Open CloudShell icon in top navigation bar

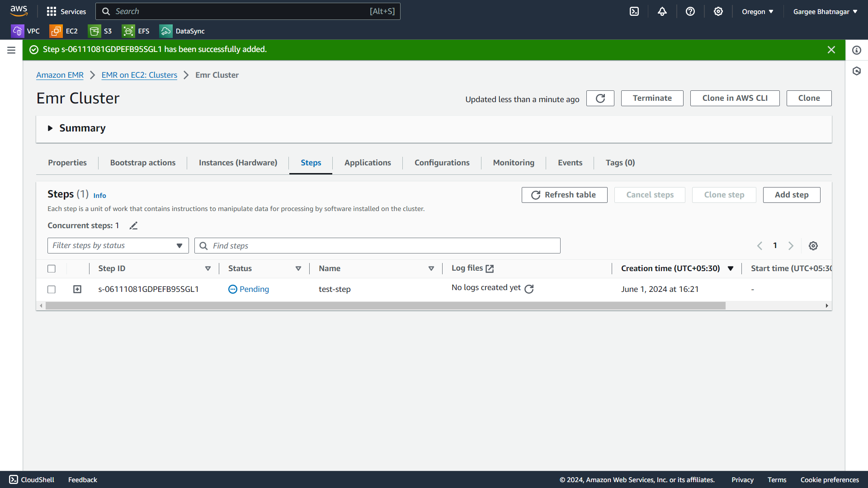[634, 11]
